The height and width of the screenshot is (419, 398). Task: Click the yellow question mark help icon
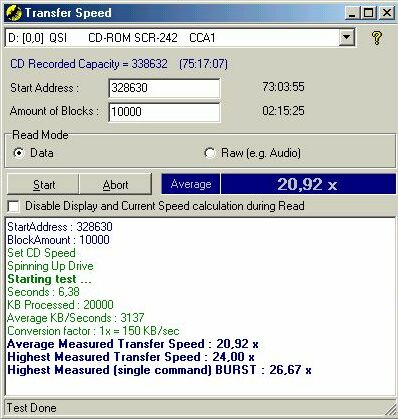(377, 38)
